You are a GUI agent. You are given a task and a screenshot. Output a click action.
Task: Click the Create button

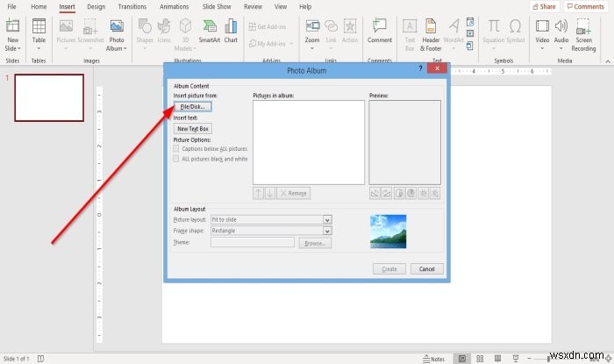389,269
